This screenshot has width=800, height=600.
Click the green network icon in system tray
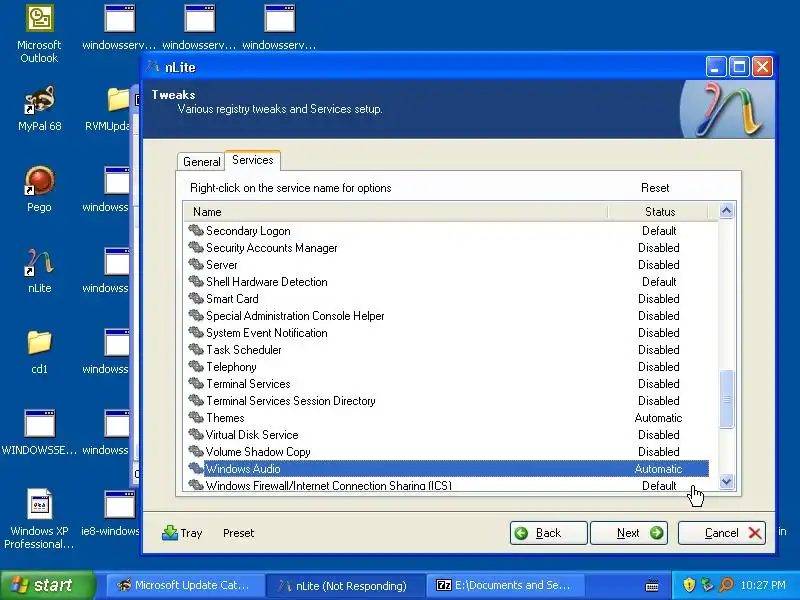(x=707, y=585)
